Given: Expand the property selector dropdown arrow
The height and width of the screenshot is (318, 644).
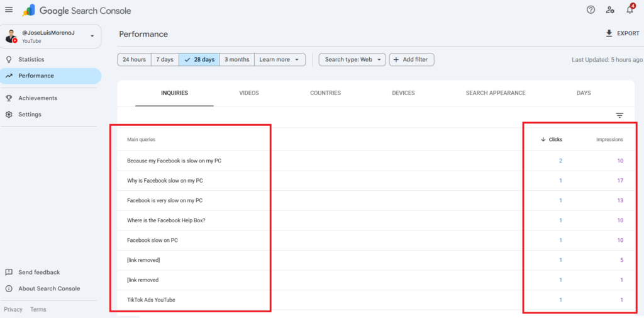Looking at the screenshot, I should pos(92,36).
